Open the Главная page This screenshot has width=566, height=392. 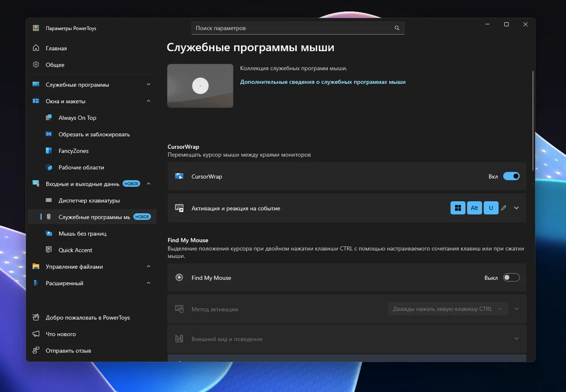pos(92,48)
